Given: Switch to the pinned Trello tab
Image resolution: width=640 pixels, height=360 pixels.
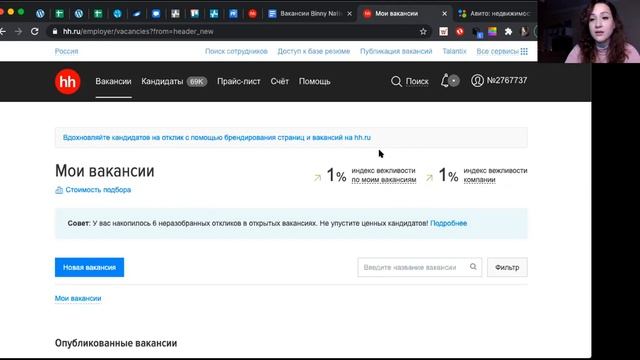Looking at the screenshot, I should tap(195, 13).
